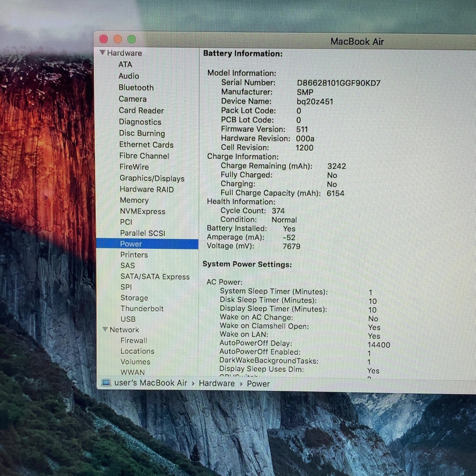
Task: Click the System Power Settings heading
Action: click(x=247, y=264)
